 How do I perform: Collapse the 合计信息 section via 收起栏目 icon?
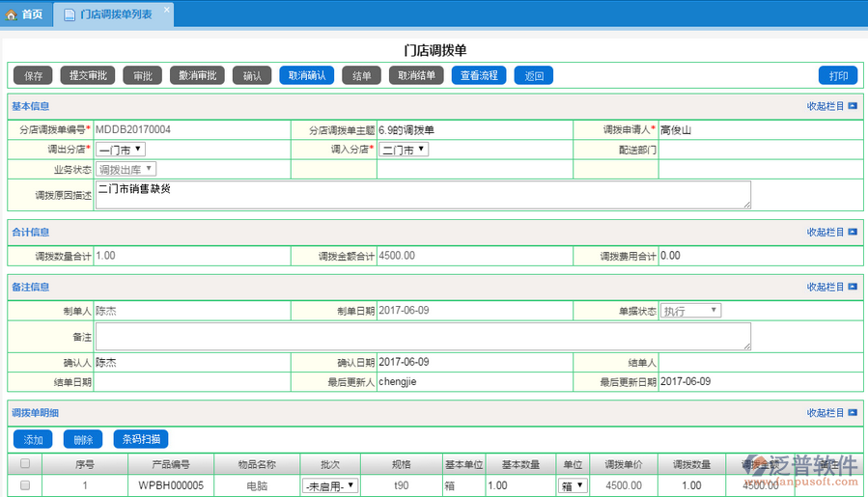point(853,233)
